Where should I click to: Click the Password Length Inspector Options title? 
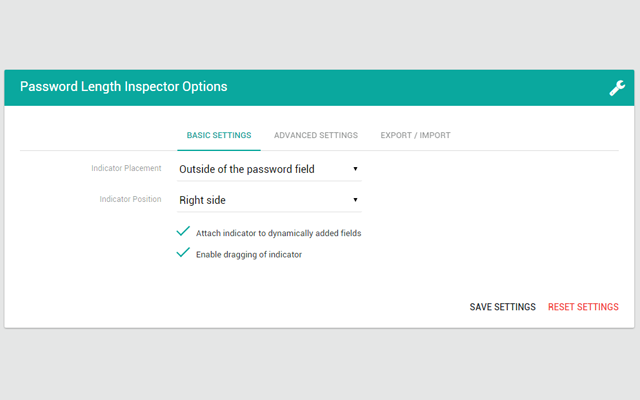[124, 87]
